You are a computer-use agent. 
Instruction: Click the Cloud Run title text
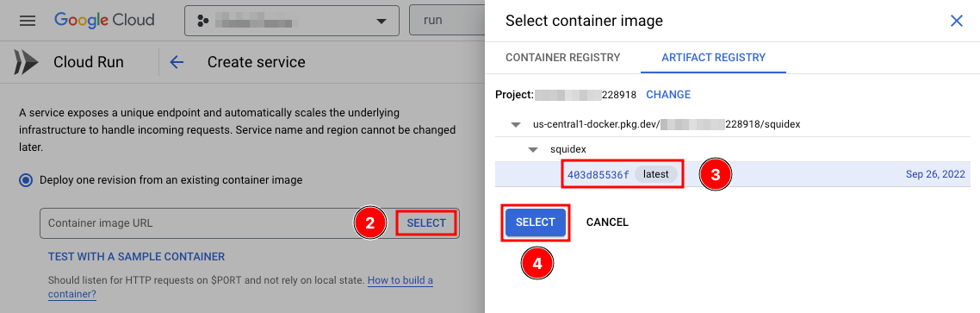point(89,62)
